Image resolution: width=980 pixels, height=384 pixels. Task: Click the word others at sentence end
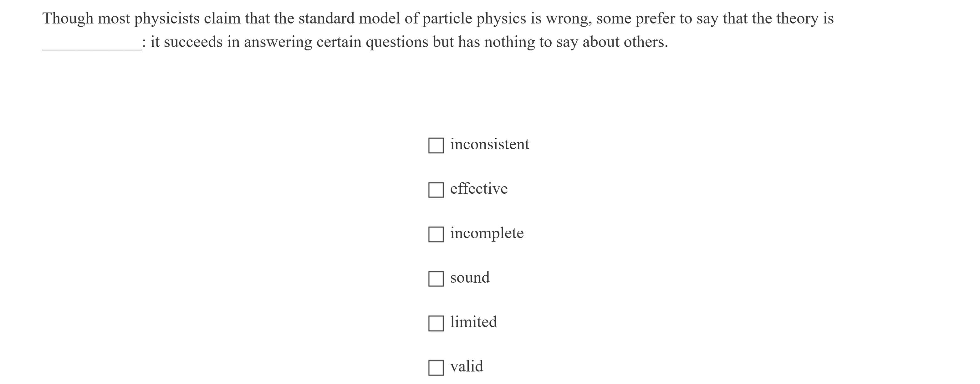tap(646, 42)
